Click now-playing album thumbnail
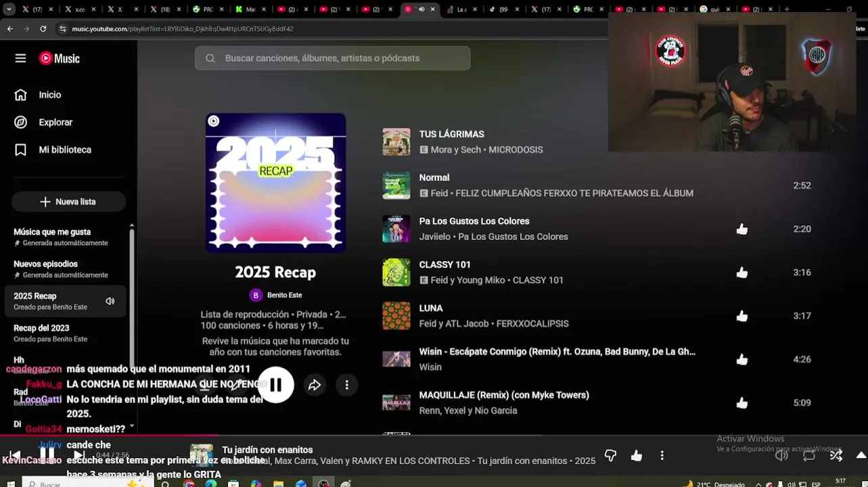 coord(202,455)
